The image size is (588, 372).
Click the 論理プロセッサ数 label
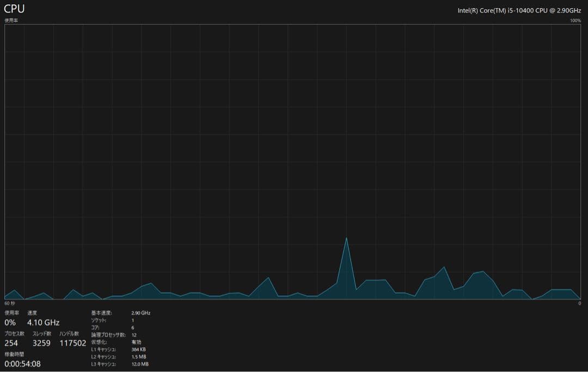pos(108,334)
